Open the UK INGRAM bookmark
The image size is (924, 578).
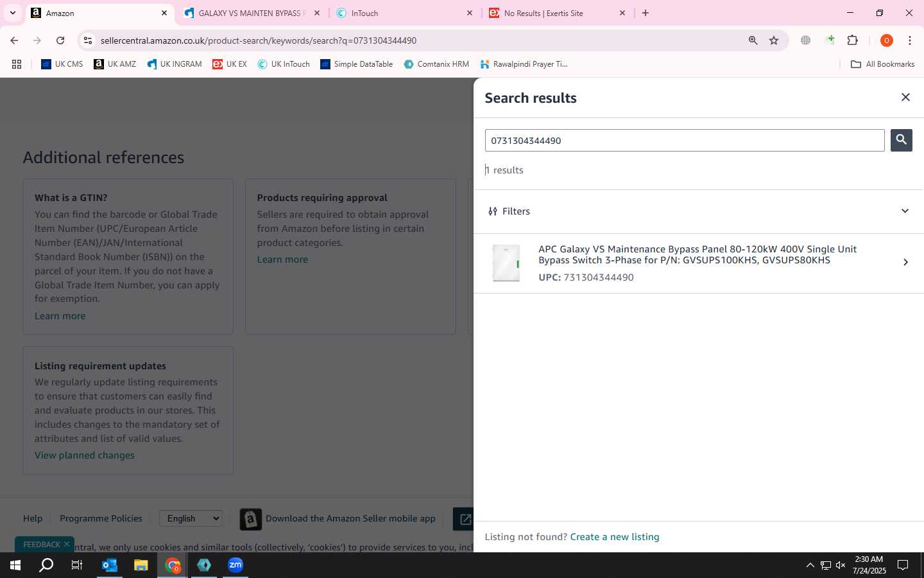pos(175,64)
